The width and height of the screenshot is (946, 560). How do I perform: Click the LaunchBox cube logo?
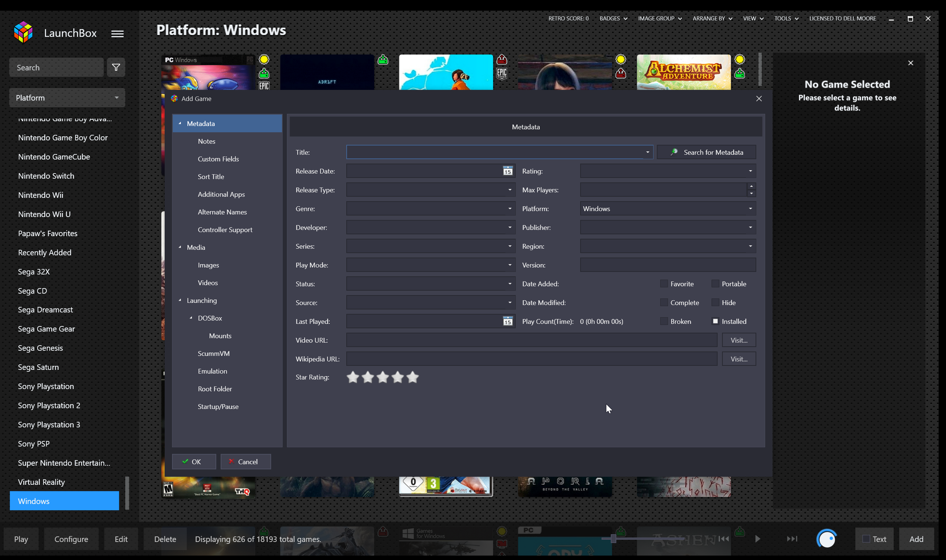pyautogui.click(x=23, y=32)
